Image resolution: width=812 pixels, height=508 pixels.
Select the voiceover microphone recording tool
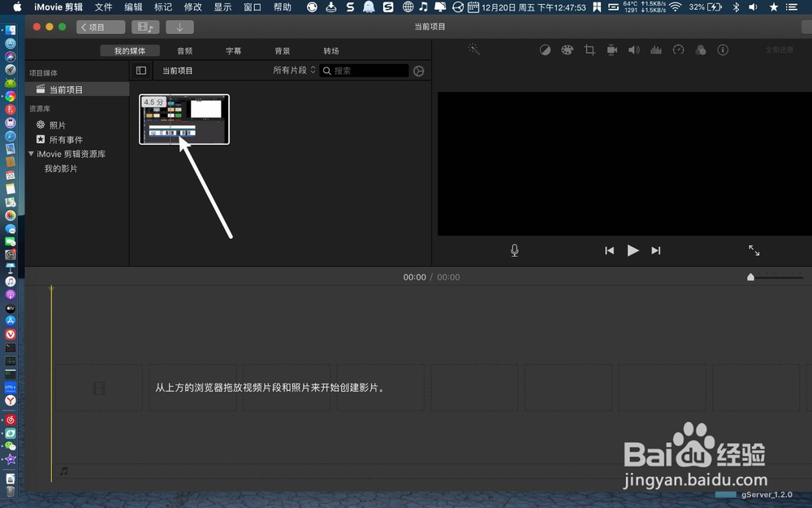(x=514, y=250)
